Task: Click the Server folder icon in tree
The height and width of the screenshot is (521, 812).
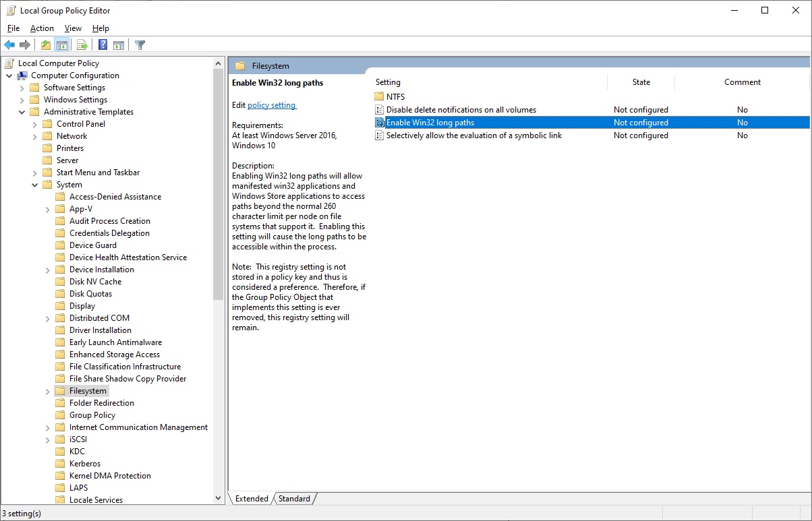Action: [x=47, y=160]
